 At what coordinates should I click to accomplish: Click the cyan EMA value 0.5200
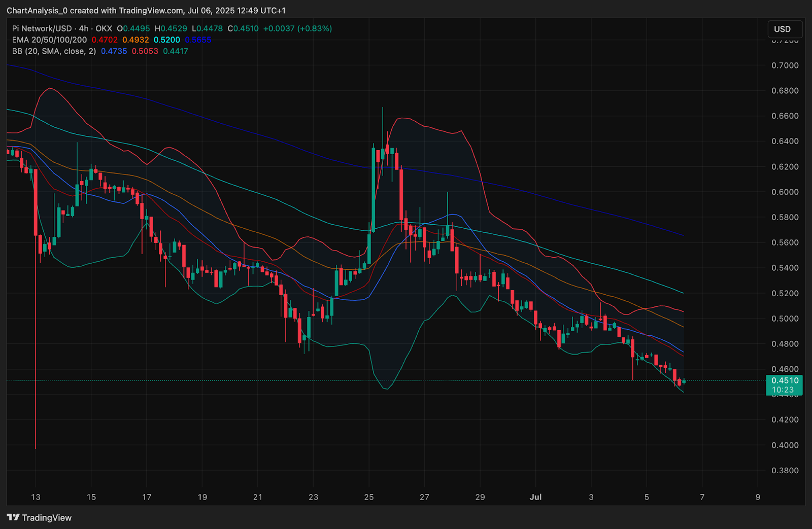coord(166,40)
